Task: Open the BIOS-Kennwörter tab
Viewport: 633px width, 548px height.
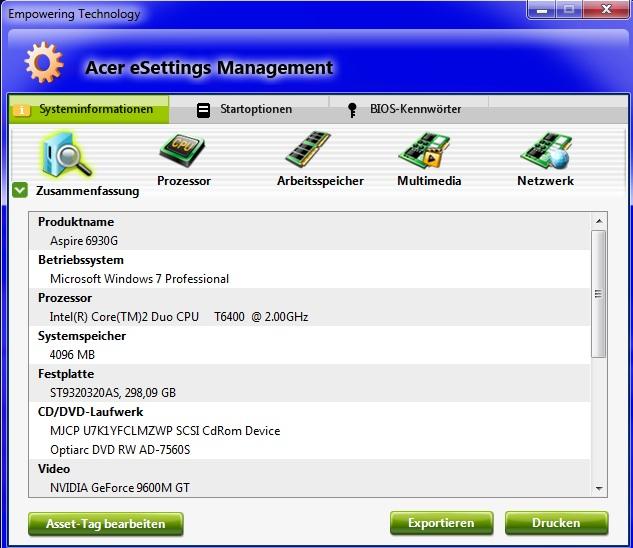Action: click(x=409, y=109)
